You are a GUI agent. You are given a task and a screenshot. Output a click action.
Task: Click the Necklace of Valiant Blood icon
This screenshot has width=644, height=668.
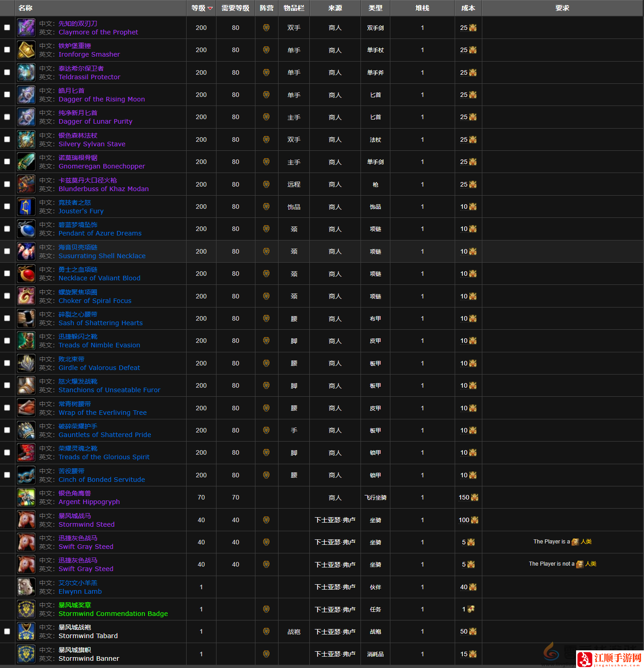click(x=26, y=274)
